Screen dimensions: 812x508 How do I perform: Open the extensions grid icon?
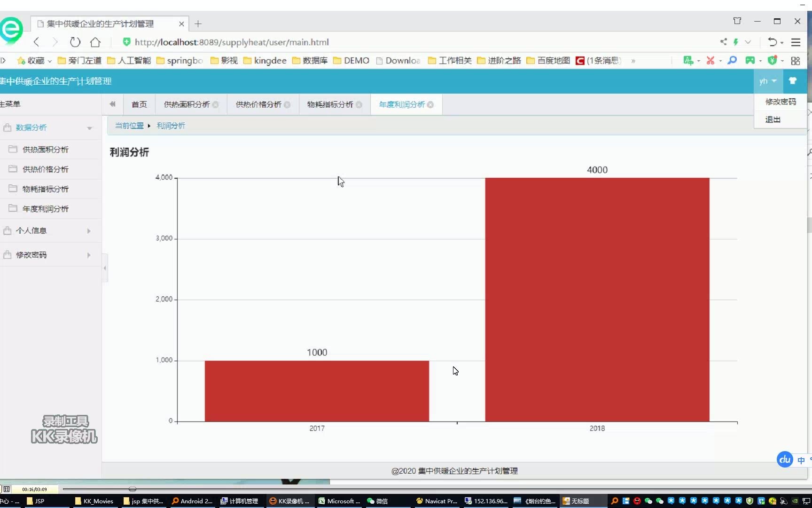pyautogui.click(x=796, y=61)
